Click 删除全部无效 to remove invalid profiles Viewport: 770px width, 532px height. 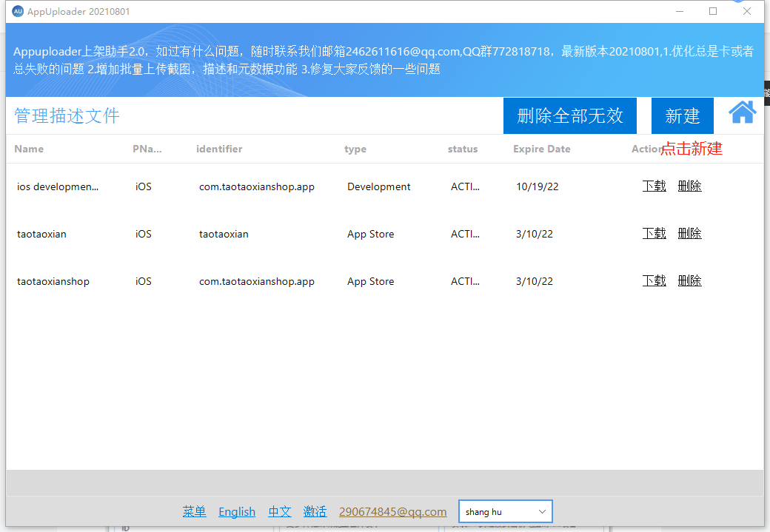tap(569, 115)
